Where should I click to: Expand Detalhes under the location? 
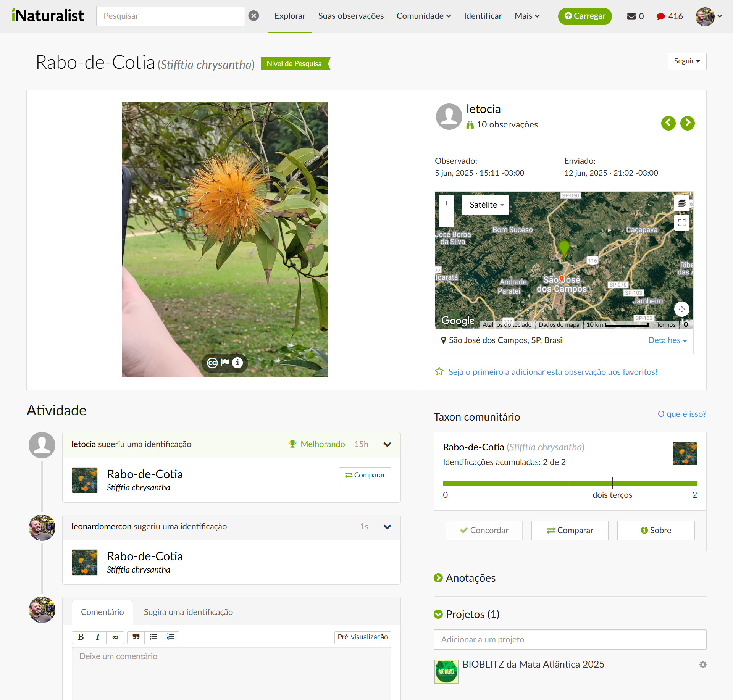click(667, 340)
